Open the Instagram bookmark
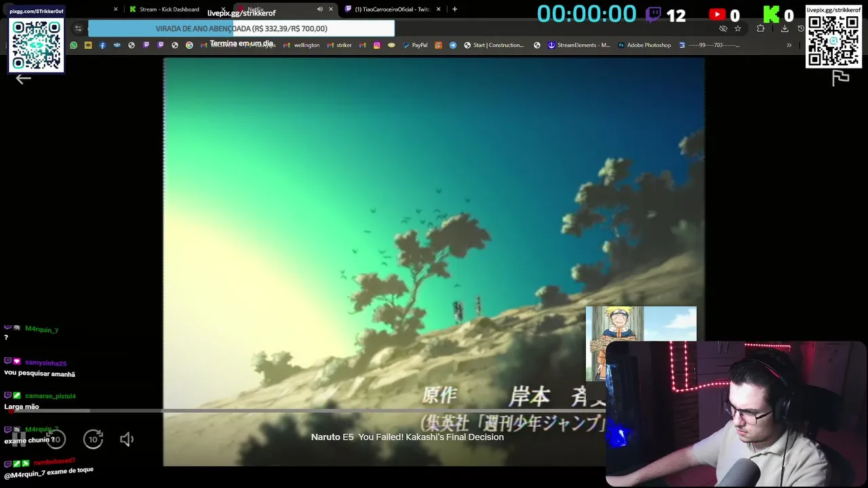The height and width of the screenshot is (488, 868). (377, 45)
